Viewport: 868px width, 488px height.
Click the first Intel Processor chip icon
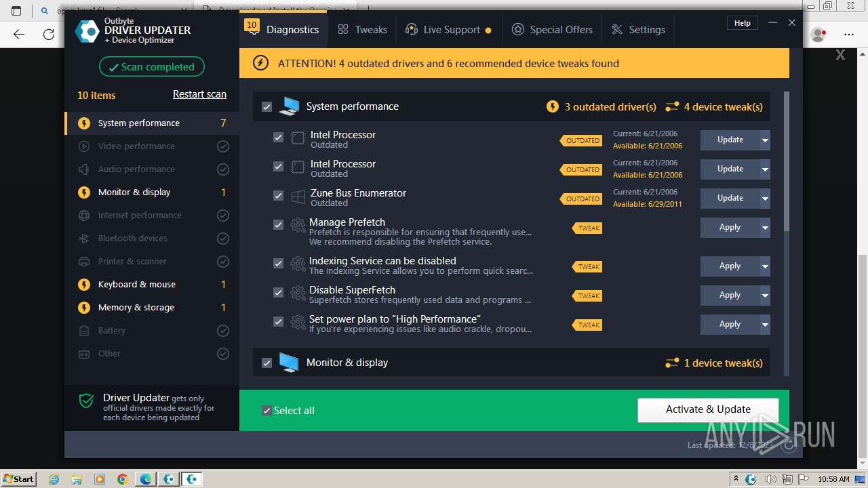[x=298, y=138]
